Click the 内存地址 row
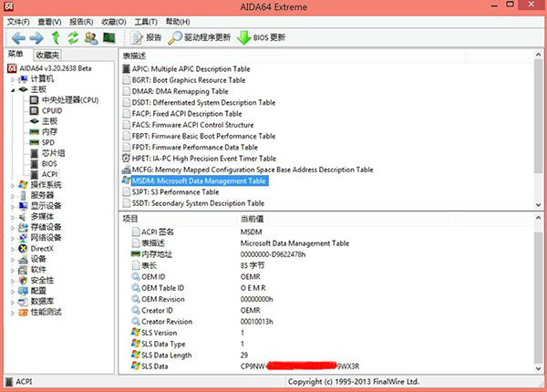 (x=218, y=254)
